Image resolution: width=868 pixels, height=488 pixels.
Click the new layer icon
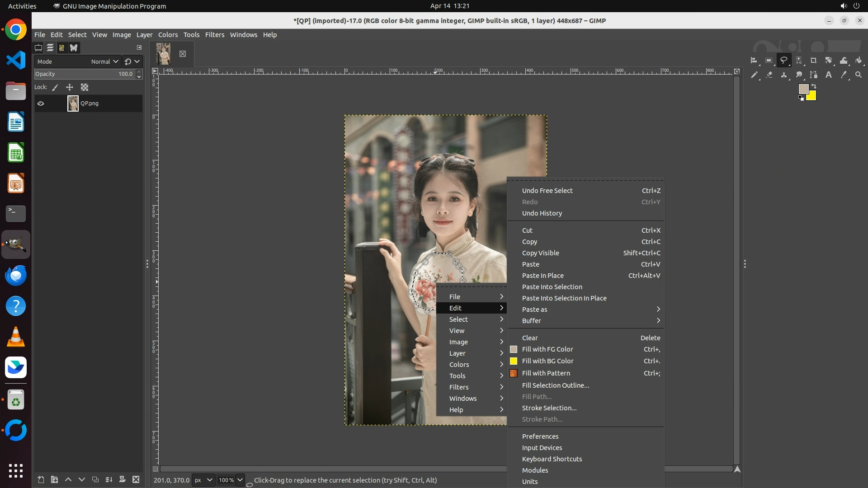tap(41, 479)
